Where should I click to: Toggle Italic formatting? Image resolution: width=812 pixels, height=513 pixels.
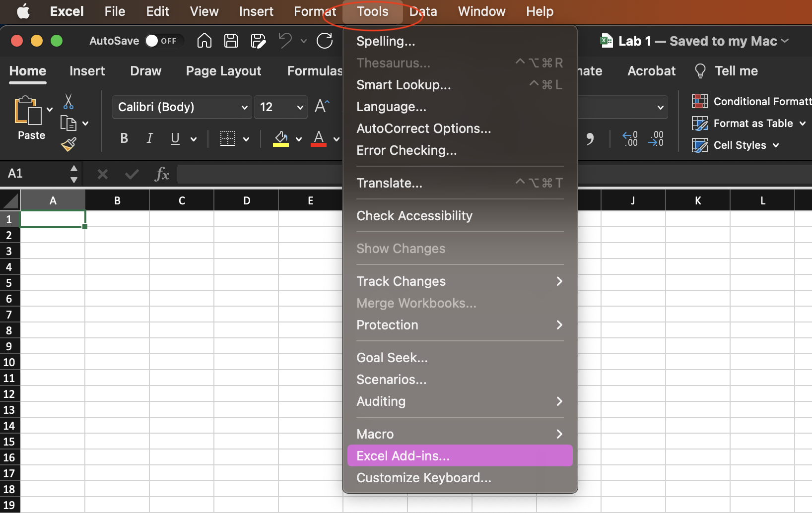149,138
